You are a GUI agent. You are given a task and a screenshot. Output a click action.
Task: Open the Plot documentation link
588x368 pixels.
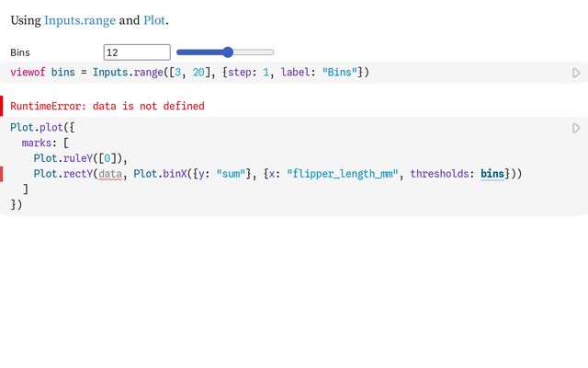[154, 19]
